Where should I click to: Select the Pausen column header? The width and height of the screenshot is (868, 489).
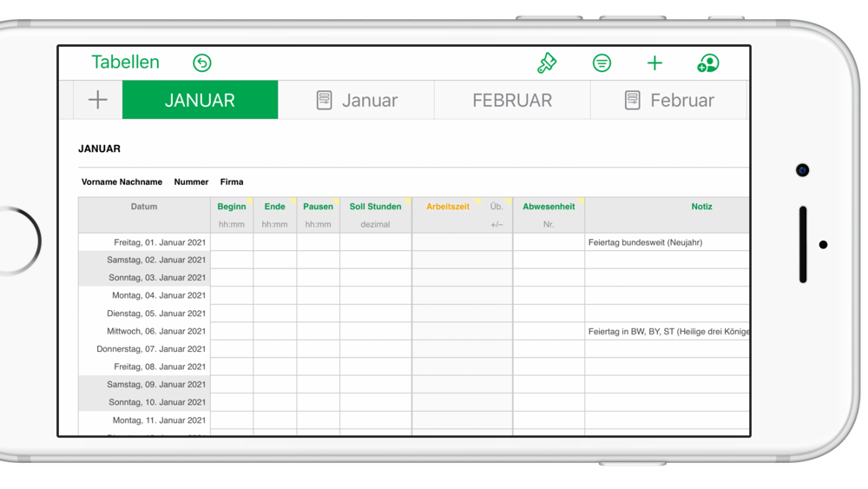pyautogui.click(x=318, y=207)
